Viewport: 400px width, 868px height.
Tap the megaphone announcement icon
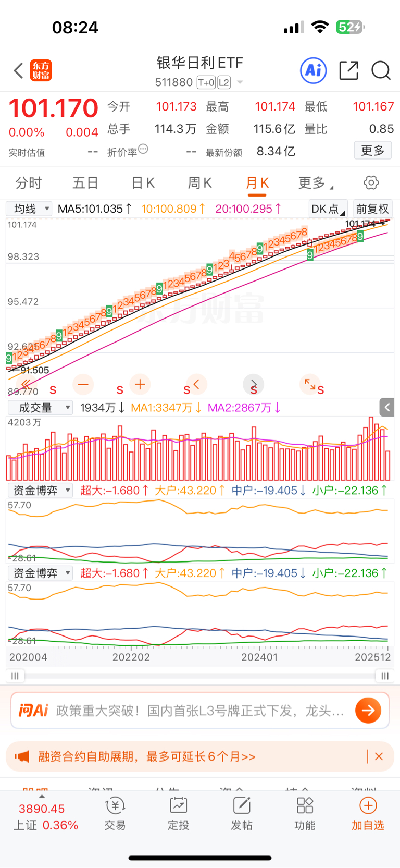coord(22,756)
